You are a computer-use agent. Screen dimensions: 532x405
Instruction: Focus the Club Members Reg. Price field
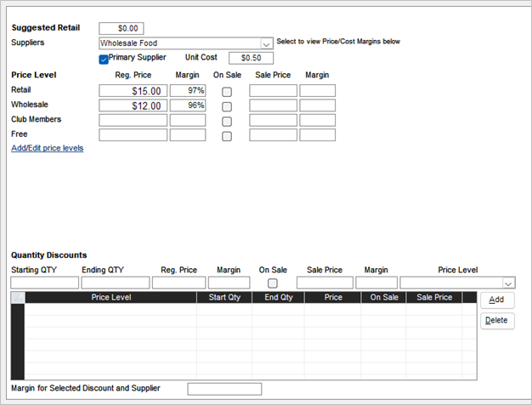tap(133, 121)
